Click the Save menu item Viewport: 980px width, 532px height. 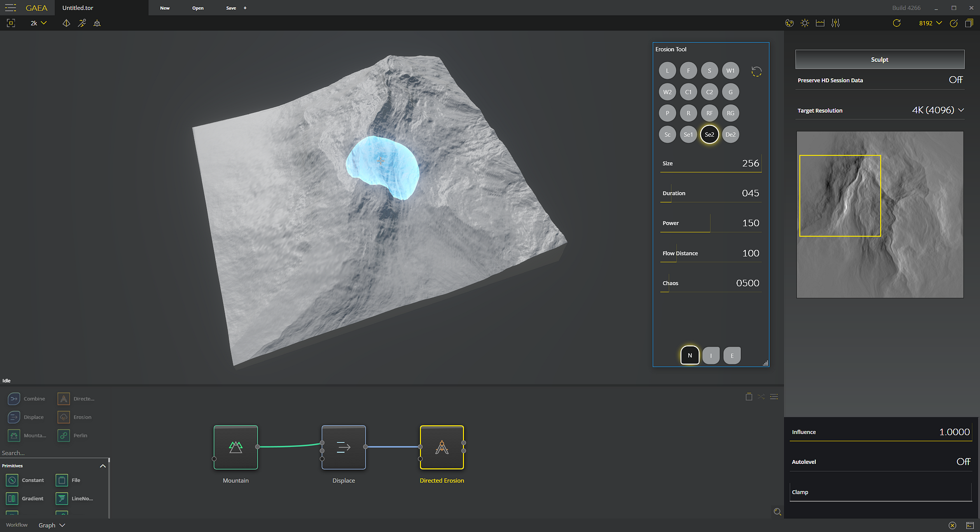231,8
